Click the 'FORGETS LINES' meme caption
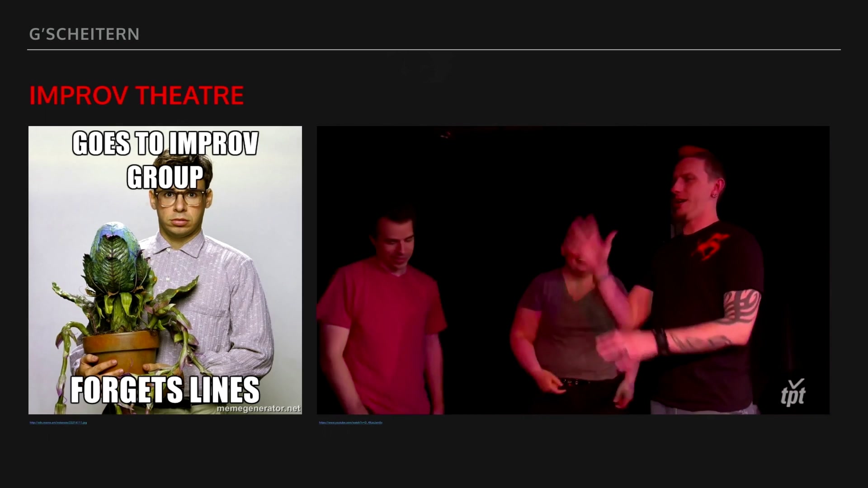The image size is (868, 488). 165,389
